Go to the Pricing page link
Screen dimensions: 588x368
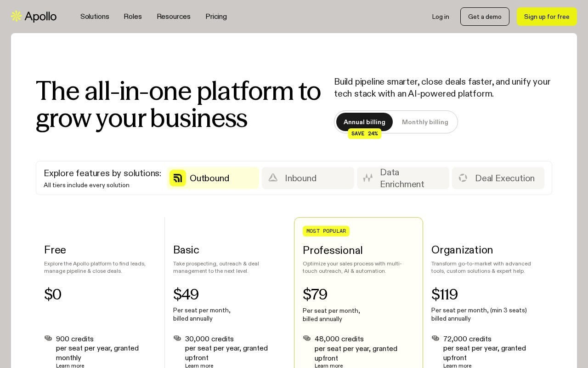(216, 17)
